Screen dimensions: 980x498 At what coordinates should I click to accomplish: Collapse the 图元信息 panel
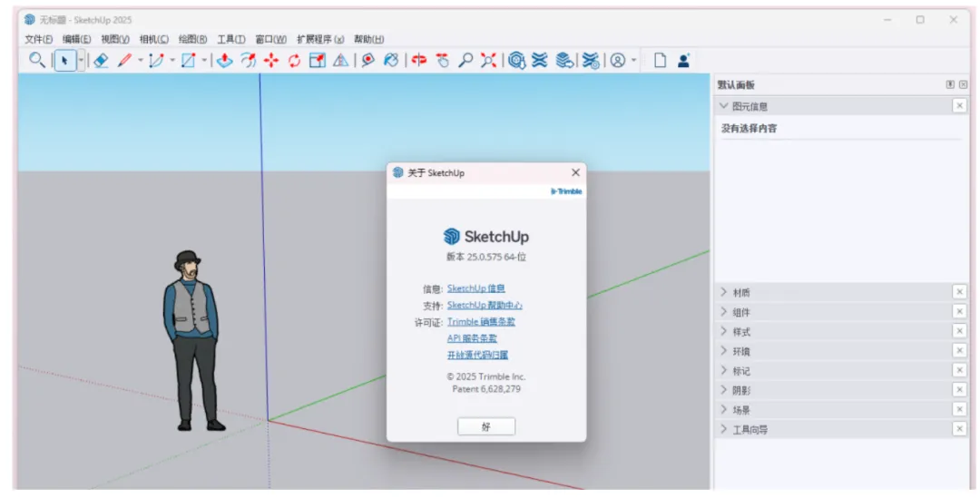point(724,106)
